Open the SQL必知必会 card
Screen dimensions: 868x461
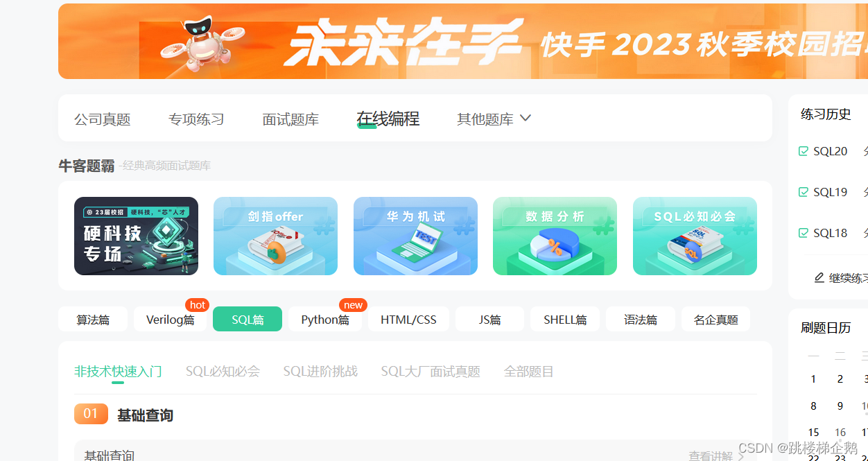[695, 236]
